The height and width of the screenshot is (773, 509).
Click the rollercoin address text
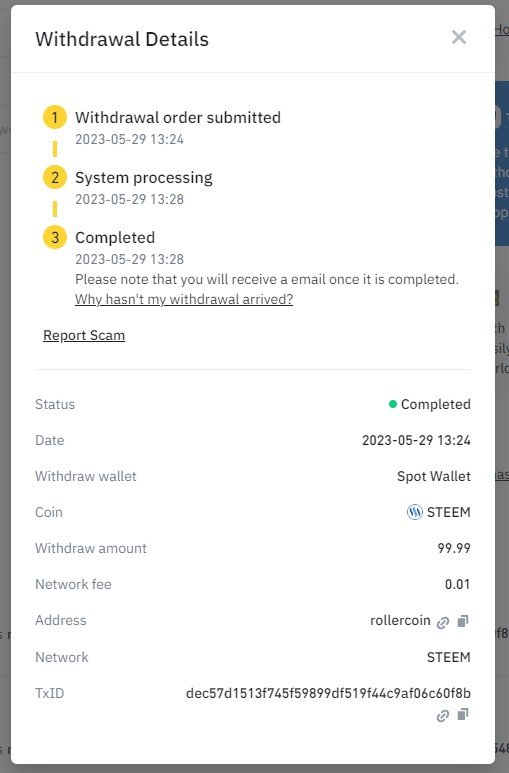pos(400,620)
